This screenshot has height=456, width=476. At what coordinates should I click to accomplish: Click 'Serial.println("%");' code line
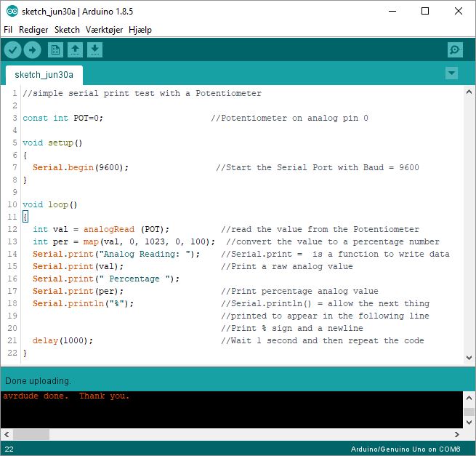tap(83, 304)
